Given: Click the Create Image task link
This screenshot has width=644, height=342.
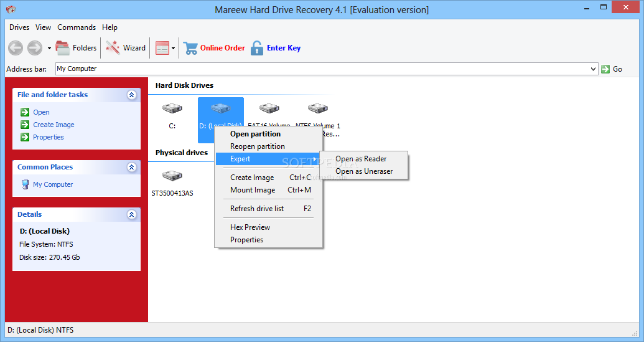Looking at the screenshot, I should [54, 125].
